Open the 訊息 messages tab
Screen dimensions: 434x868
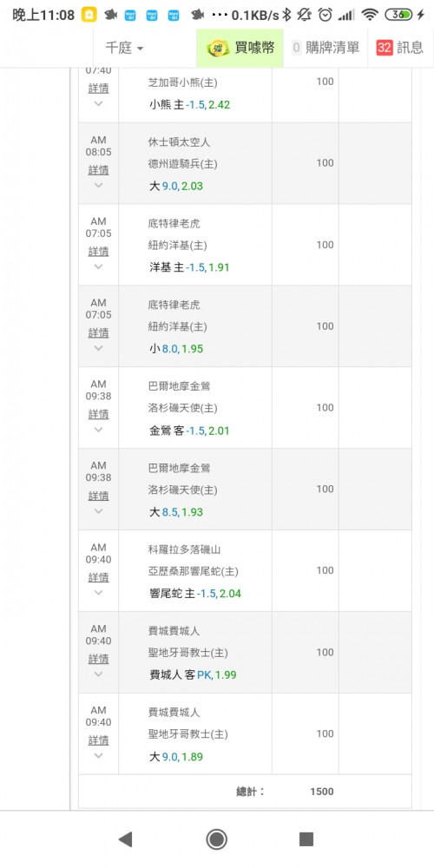(400, 48)
